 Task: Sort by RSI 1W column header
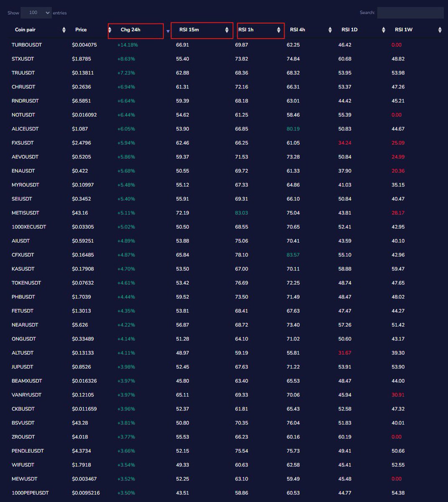[x=403, y=30]
